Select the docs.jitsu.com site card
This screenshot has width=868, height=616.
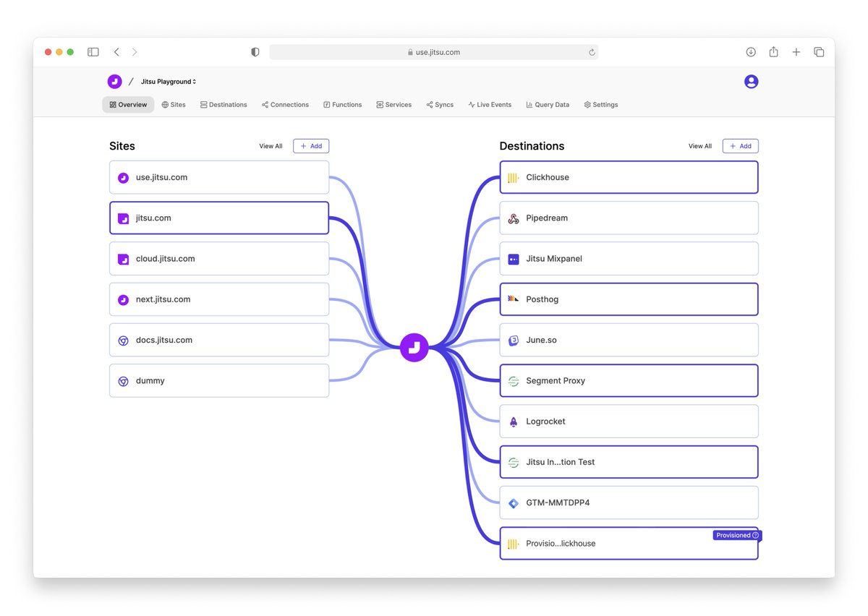point(219,341)
